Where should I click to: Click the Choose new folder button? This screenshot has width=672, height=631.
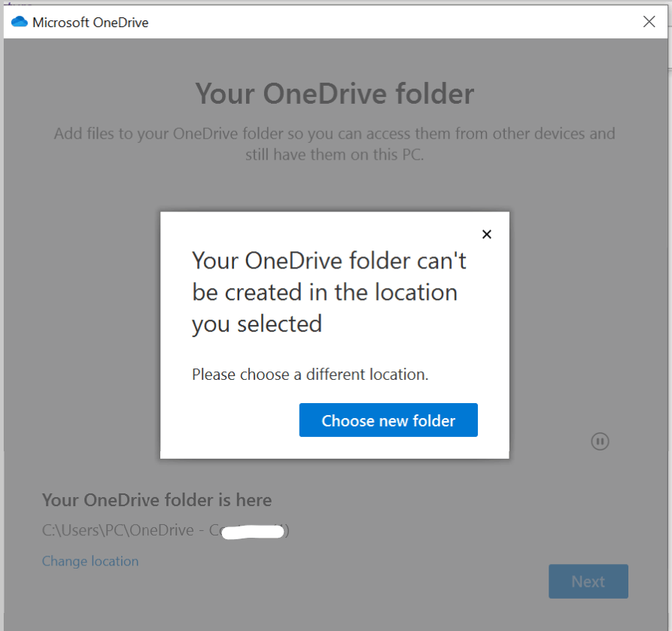388,420
